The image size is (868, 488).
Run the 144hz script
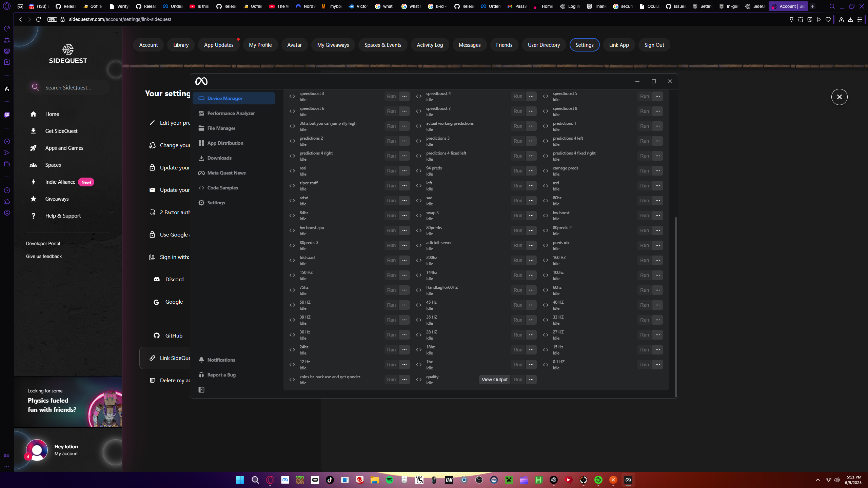(x=518, y=275)
